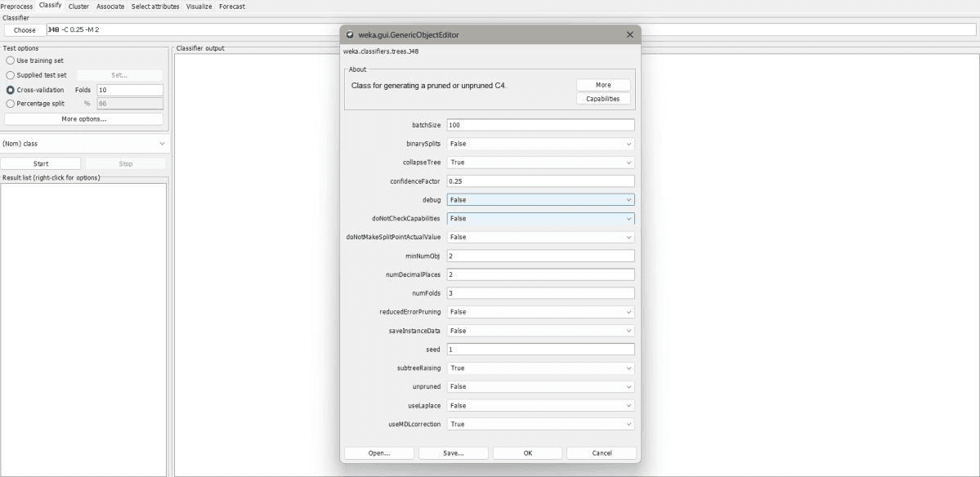Click the numFolds input field
The width and height of the screenshot is (980, 477).
(x=540, y=293)
